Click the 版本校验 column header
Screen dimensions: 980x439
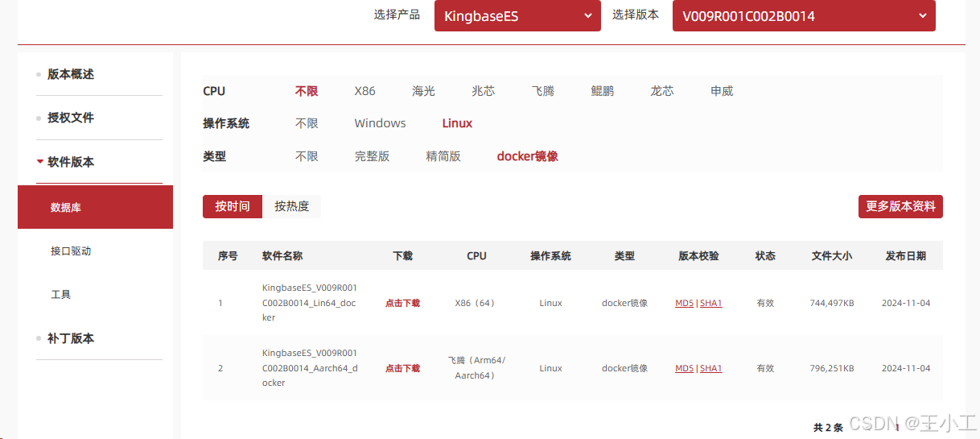pos(698,255)
